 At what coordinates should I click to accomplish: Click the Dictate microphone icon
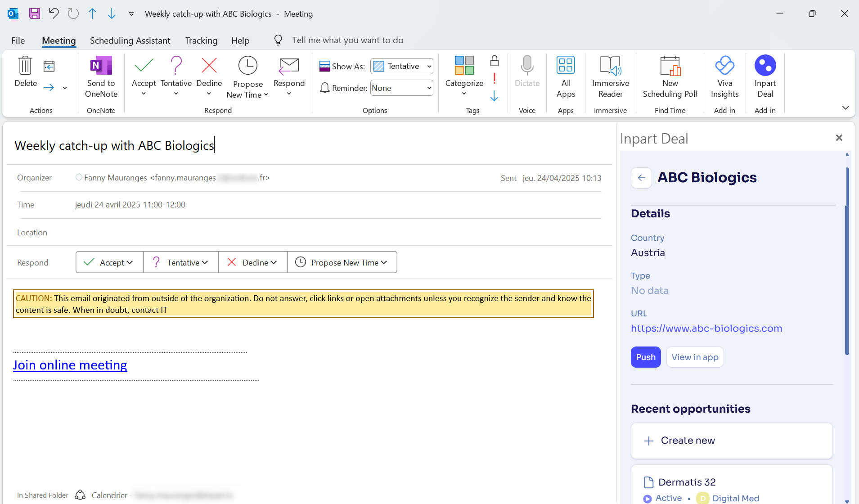click(527, 66)
